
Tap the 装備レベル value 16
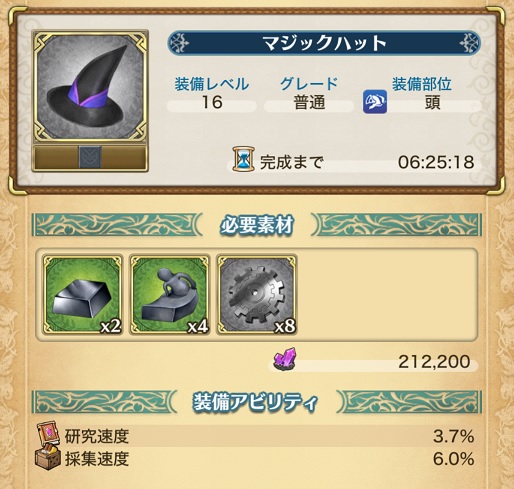(x=212, y=102)
